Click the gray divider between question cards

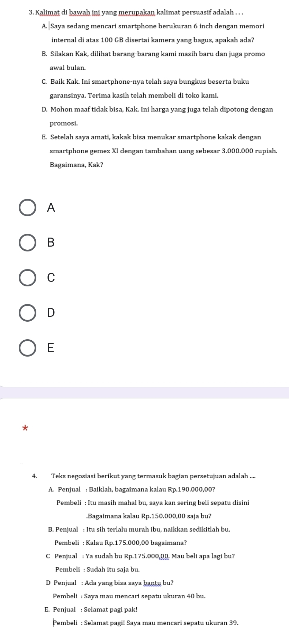pos(144,393)
